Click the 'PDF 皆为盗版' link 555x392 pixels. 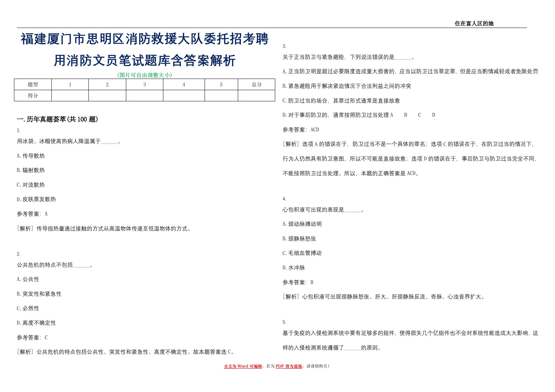click(289, 366)
